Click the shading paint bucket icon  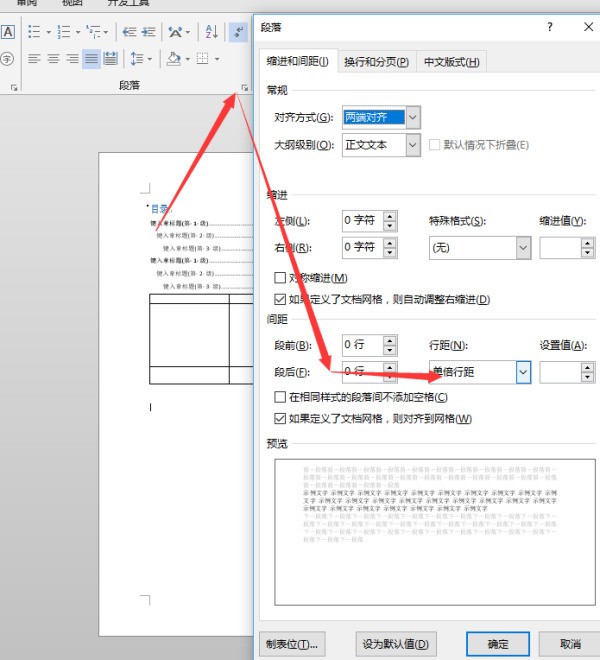pos(173,59)
